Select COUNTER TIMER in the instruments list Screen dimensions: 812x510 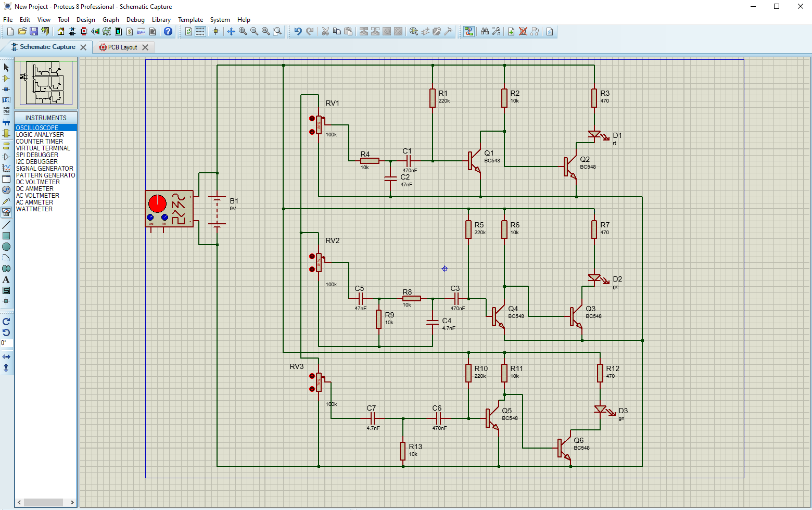pyautogui.click(x=46, y=141)
